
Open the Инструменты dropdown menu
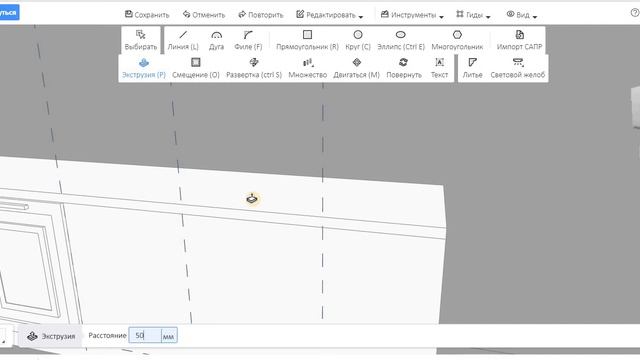pyautogui.click(x=412, y=15)
